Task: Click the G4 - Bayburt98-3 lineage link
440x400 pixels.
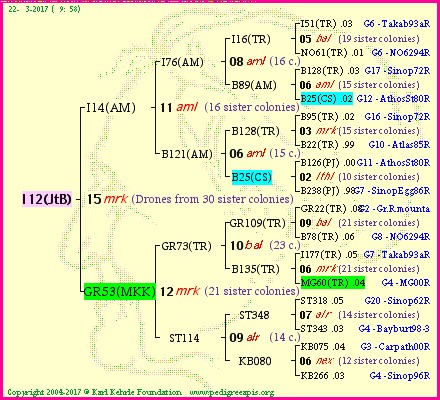Action: pyautogui.click(x=394, y=329)
